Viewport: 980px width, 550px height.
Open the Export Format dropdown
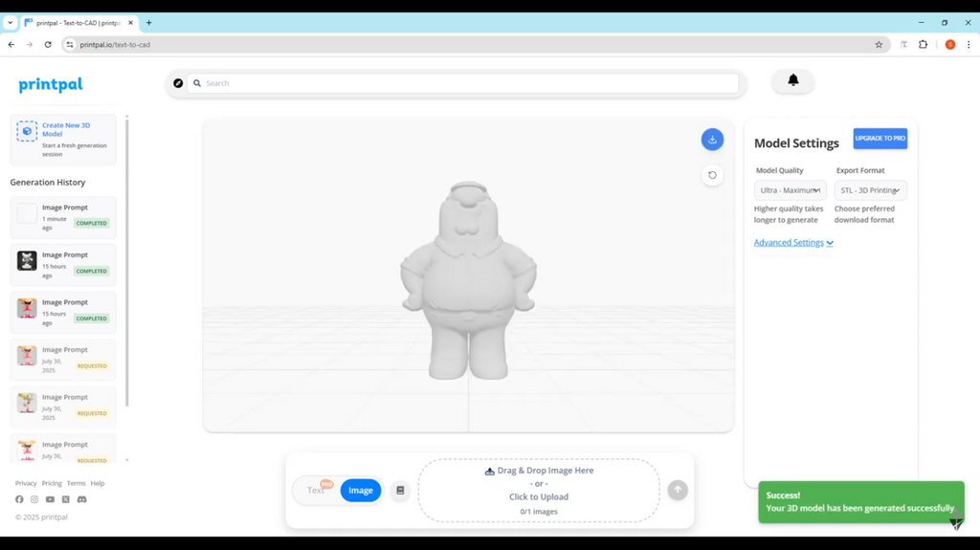871,190
